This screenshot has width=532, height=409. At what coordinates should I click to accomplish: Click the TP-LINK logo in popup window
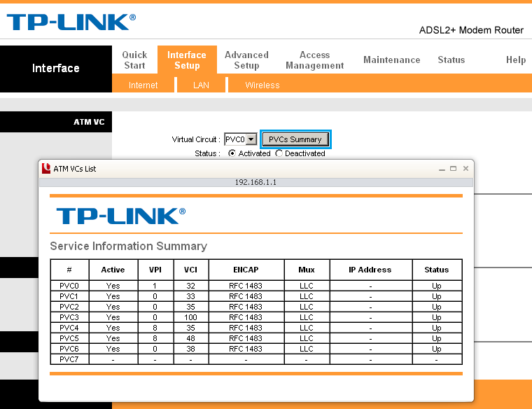click(121, 216)
